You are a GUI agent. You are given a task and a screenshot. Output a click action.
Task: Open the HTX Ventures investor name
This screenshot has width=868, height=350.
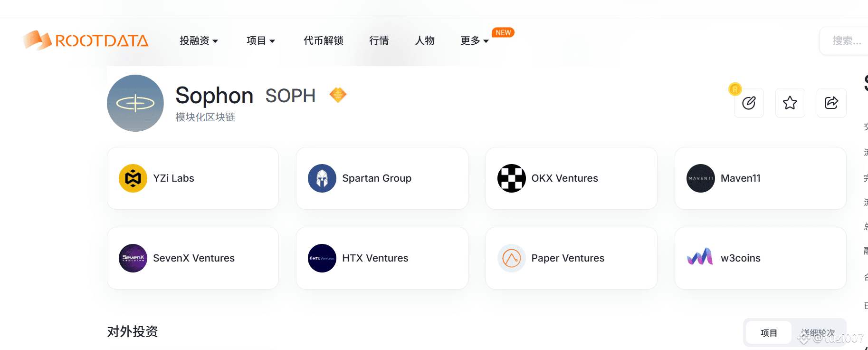click(x=375, y=258)
